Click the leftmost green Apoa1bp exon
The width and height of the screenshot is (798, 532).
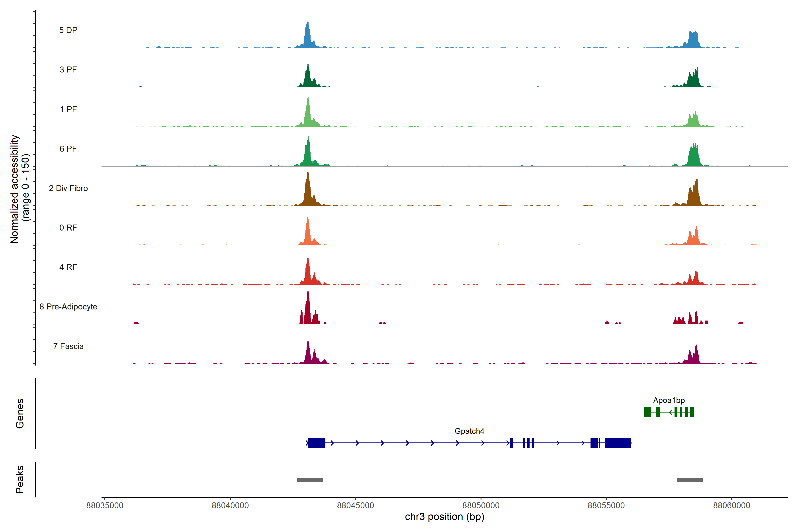point(647,412)
